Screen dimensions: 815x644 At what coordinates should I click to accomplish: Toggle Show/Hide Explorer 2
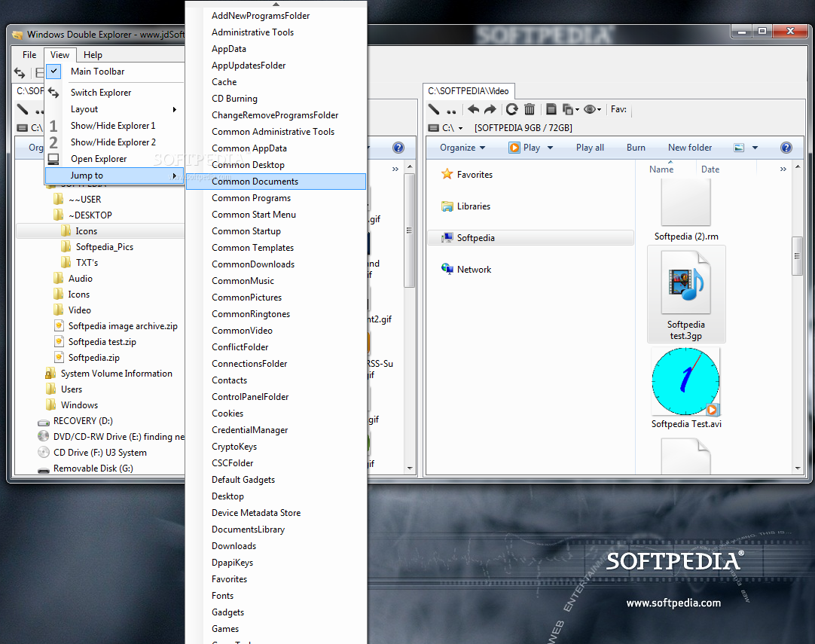[115, 142]
